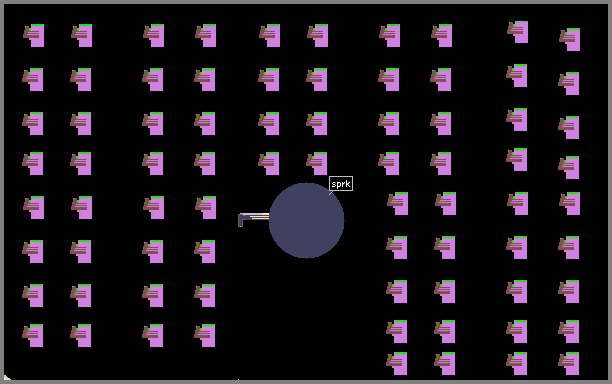The image size is (612, 384).
Task: Select the bottom-row pink block closest below the circle
Action: [x=397, y=363]
